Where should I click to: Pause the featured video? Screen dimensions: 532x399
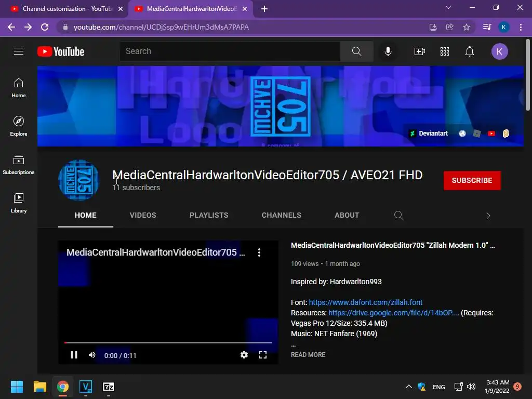(74, 355)
